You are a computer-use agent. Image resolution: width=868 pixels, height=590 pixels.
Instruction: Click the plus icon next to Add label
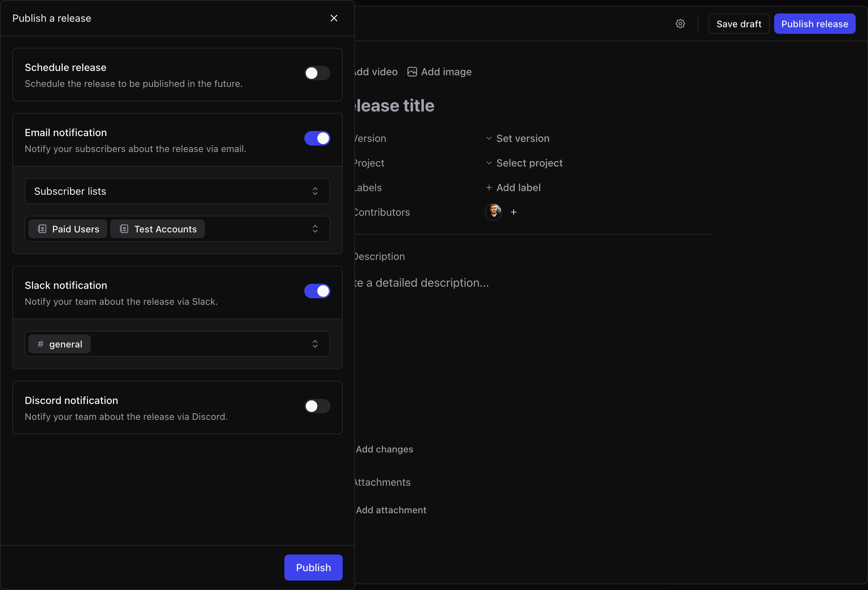pos(489,187)
